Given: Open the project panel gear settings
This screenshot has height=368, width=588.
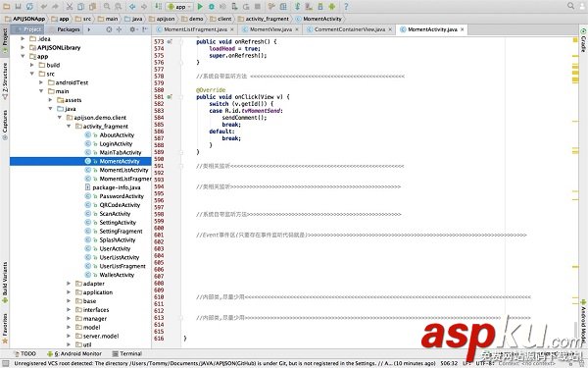Looking at the screenshot, I should [132, 29].
